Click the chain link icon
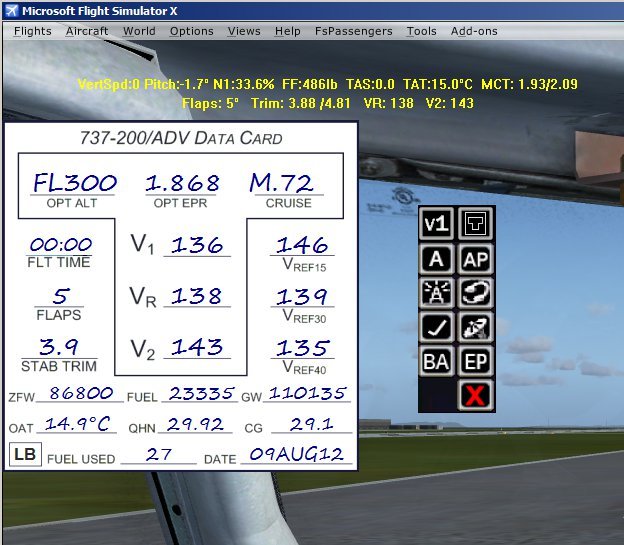This screenshot has width=624, height=545. pyautogui.click(x=476, y=293)
